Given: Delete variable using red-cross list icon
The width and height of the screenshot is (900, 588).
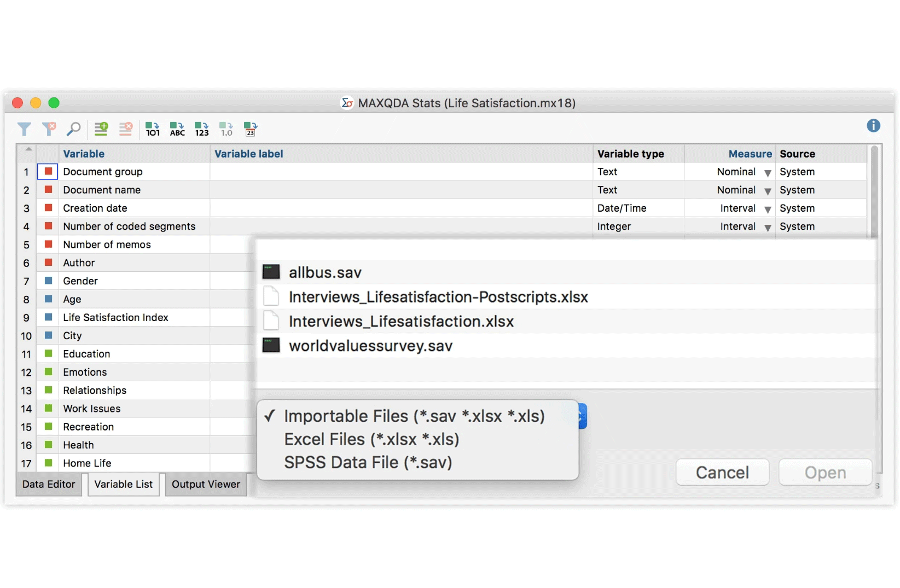Looking at the screenshot, I should click(126, 129).
